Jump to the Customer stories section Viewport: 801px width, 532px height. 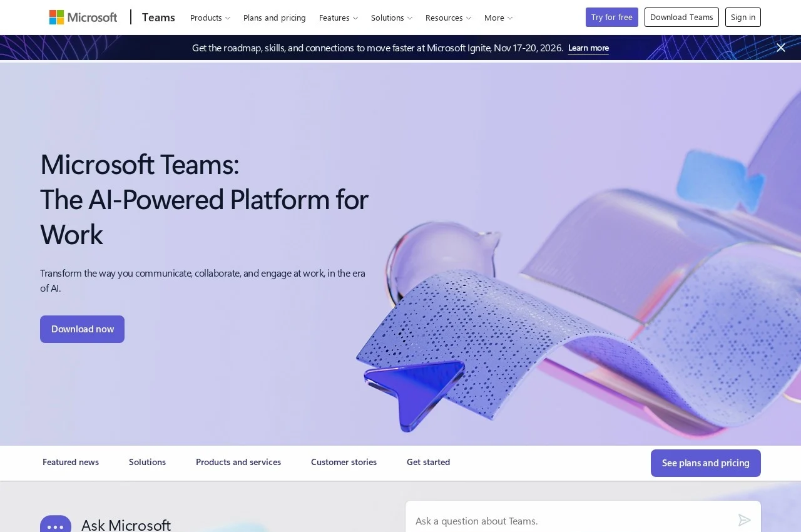point(344,462)
